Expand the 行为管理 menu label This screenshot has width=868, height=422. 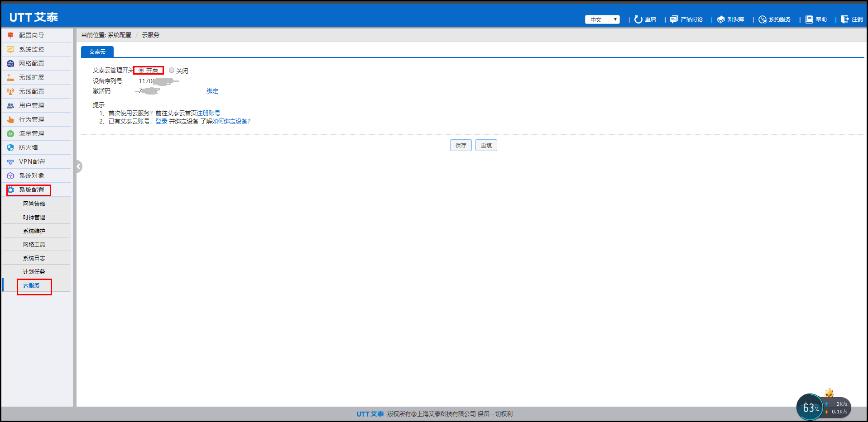[x=32, y=119]
